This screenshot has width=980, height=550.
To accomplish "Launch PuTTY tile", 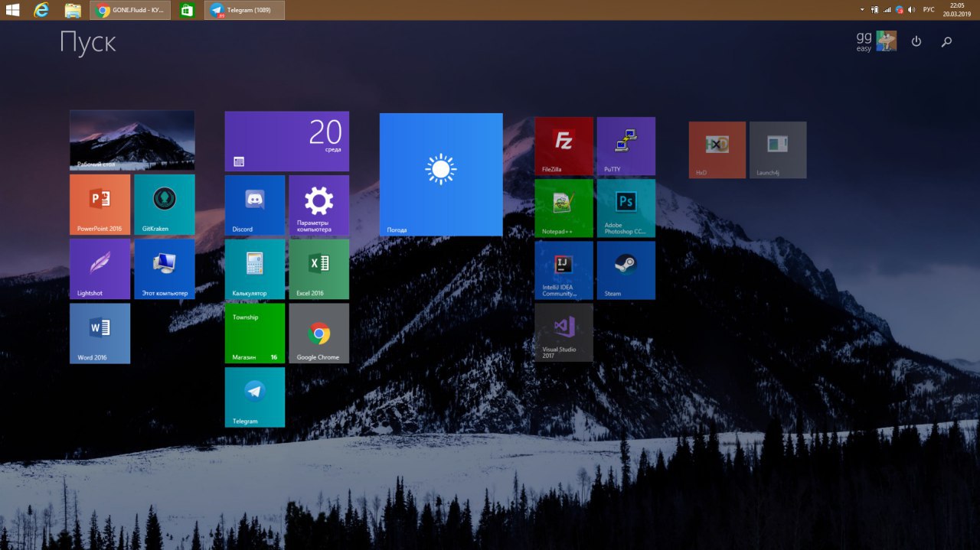I will click(626, 146).
